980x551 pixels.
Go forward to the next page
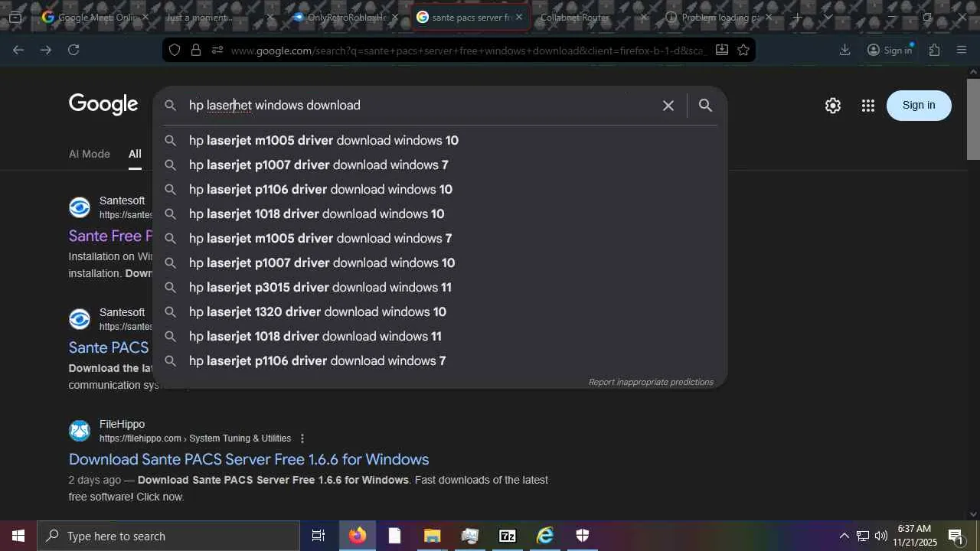click(x=46, y=50)
